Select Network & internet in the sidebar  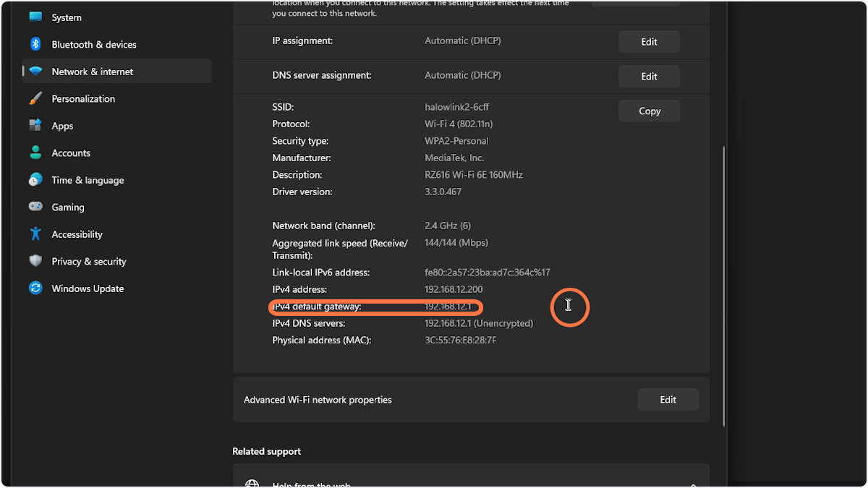(92, 71)
